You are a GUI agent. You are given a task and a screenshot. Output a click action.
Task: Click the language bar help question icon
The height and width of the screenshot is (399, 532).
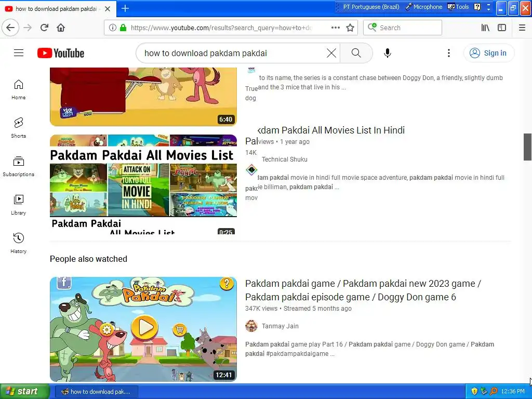[477, 7]
